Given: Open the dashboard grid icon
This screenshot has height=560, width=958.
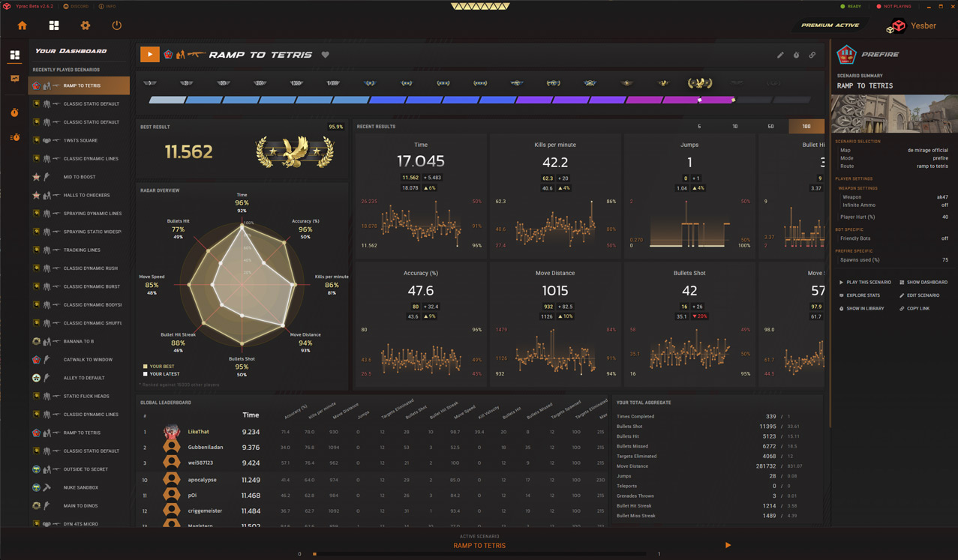Looking at the screenshot, I should coord(54,25).
